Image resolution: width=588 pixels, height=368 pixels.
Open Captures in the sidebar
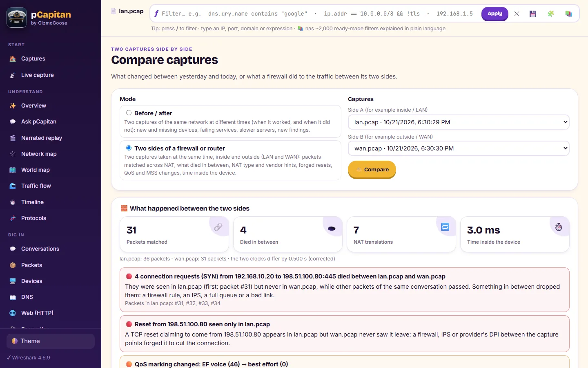click(51, 59)
